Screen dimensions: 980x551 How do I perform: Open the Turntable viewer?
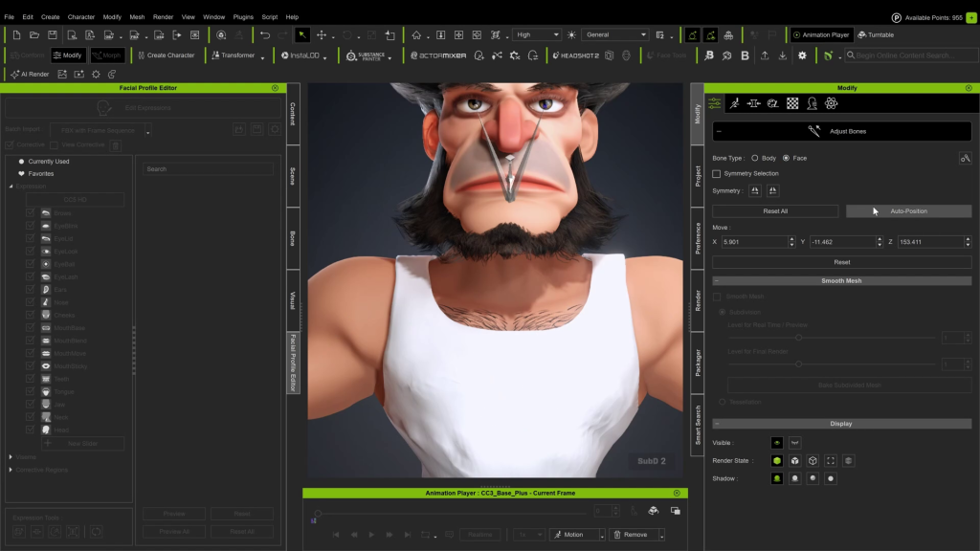click(876, 34)
